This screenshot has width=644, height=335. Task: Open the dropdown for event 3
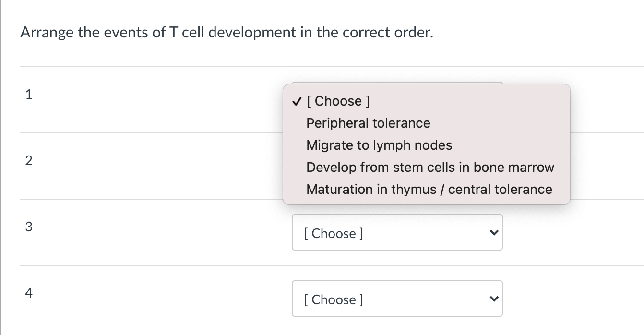pyautogui.click(x=397, y=233)
